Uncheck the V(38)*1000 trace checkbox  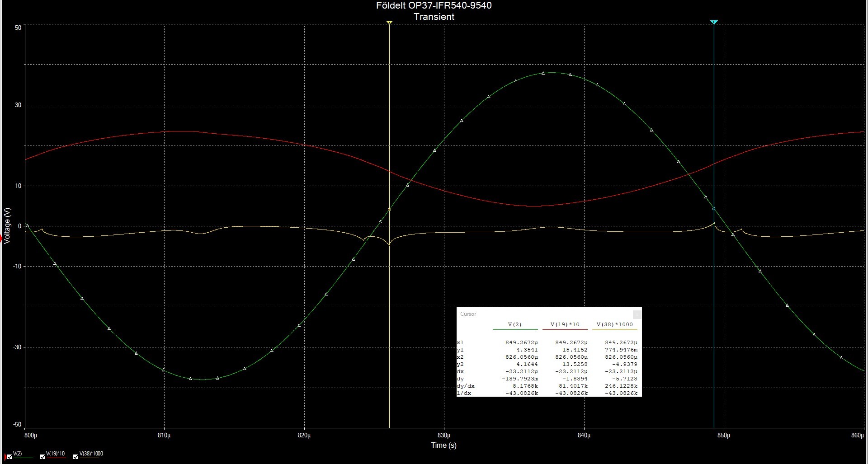click(75, 457)
